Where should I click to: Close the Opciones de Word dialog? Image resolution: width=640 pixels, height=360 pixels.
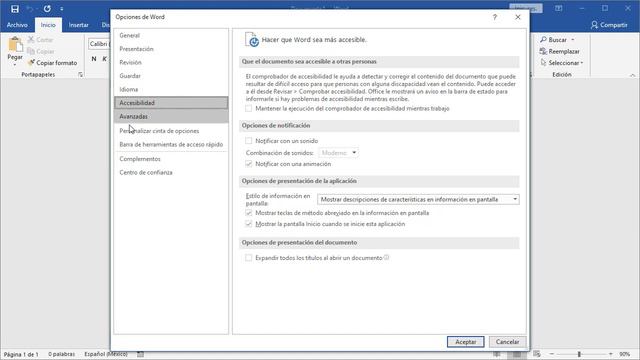(518, 17)
